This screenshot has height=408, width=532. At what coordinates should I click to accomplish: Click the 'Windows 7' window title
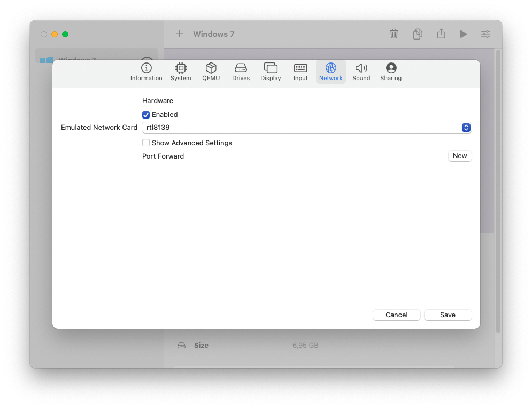tap(214, 34)
